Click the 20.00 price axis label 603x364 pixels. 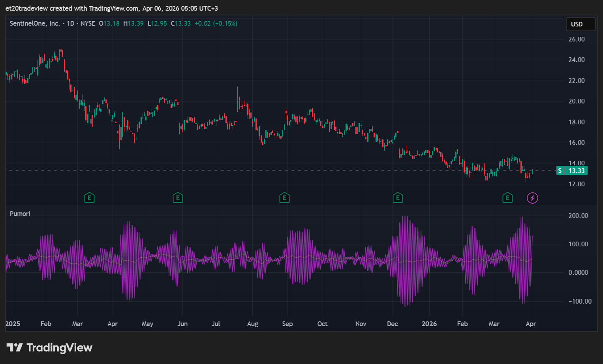577,101
